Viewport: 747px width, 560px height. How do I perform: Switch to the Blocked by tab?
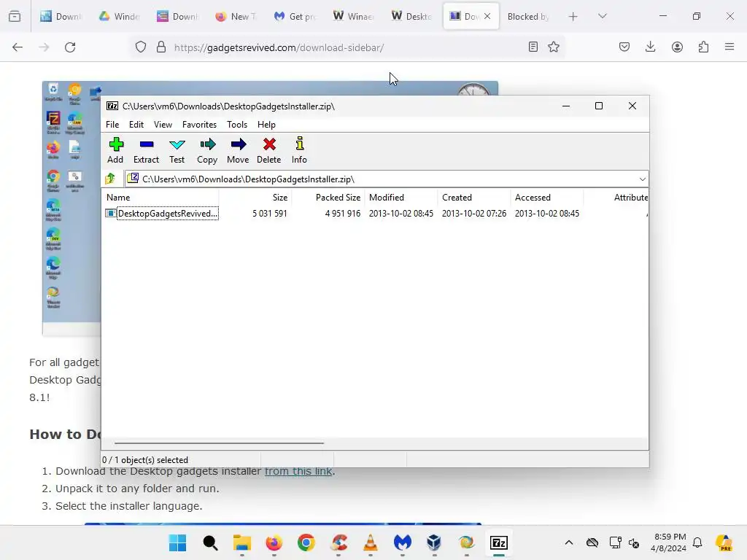[528, 16]
